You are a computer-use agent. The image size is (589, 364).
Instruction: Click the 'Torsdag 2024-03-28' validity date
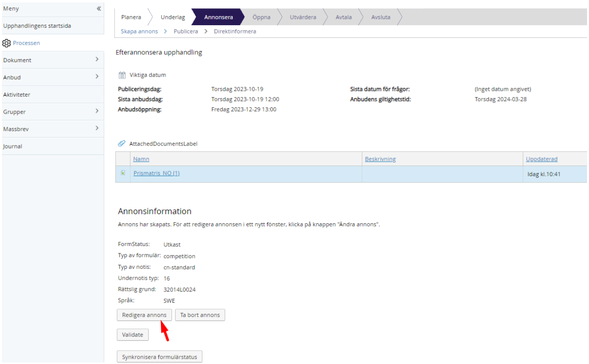click(x=501, y=99)
